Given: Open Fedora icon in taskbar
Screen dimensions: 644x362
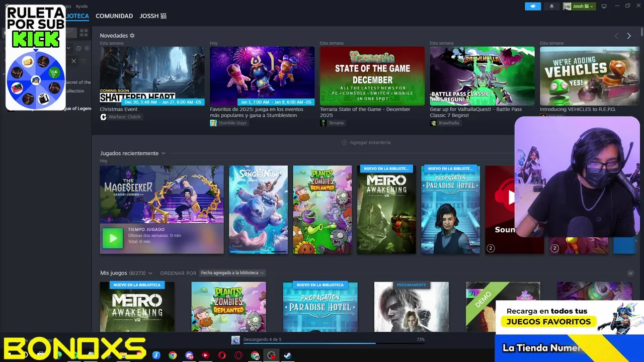Looking at the screenshot, I should tap(156, 355).
